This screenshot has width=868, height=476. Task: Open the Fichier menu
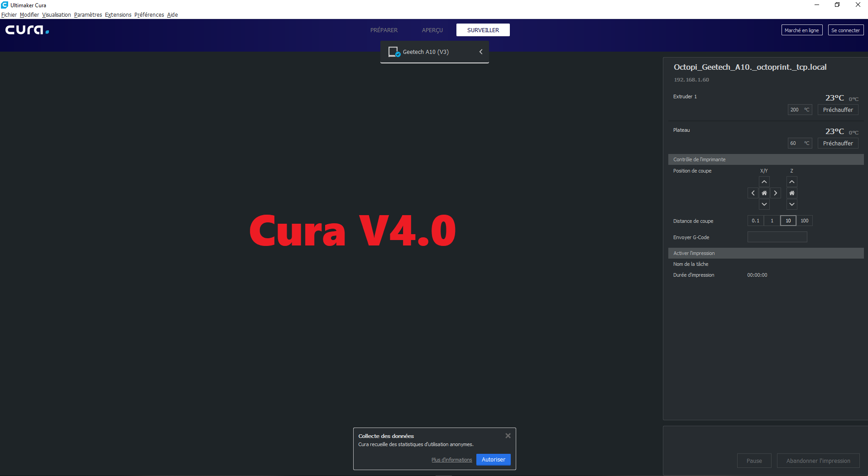click(9, 14)
